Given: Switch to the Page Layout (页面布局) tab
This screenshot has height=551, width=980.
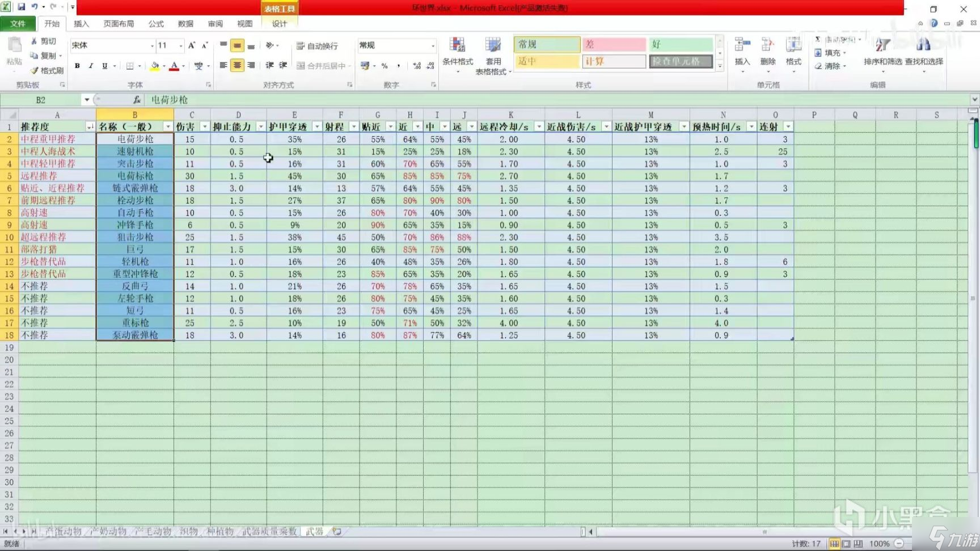Looking at the screenshot, I should (x=119, y=24).
